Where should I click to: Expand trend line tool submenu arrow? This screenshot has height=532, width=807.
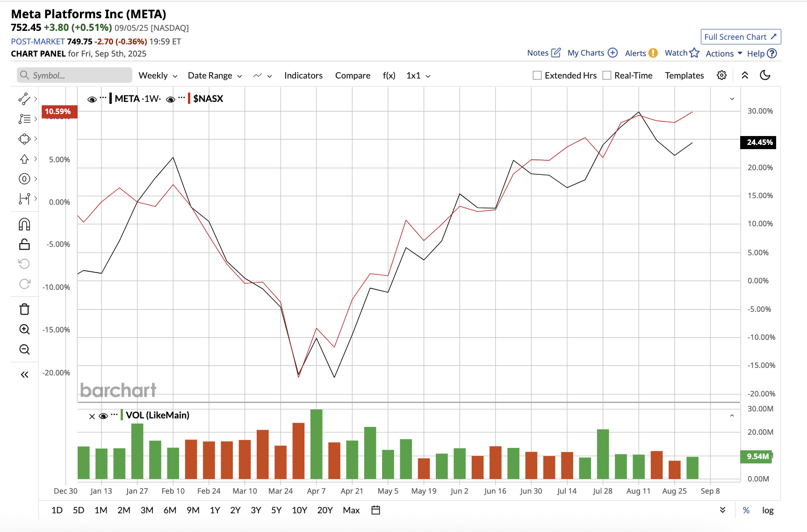pos(36,98)
